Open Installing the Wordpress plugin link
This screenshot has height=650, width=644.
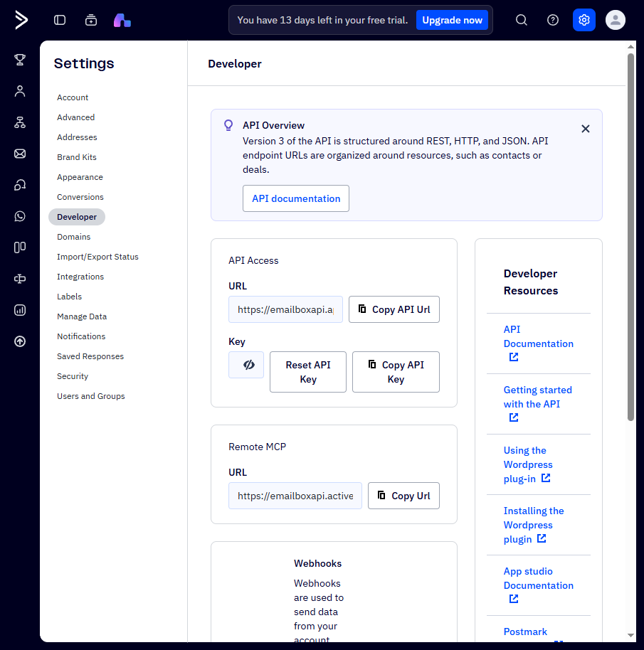pyautogui.click(x=534, y=525)
